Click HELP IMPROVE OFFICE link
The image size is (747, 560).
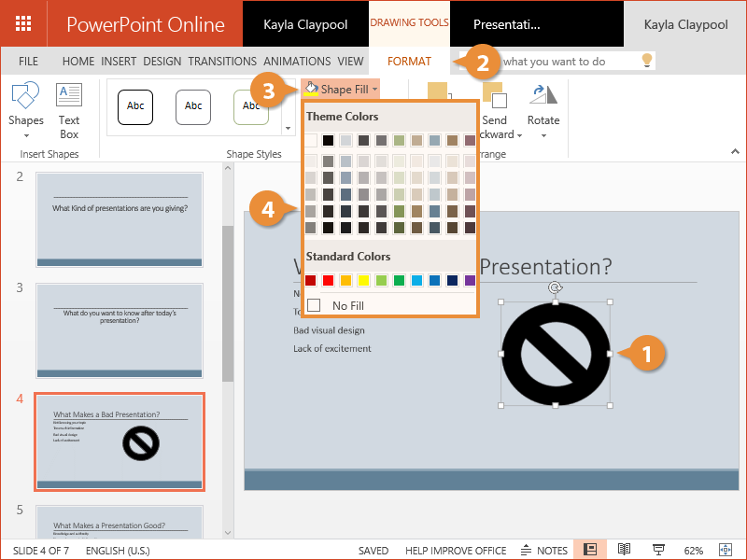coord(457,551)
